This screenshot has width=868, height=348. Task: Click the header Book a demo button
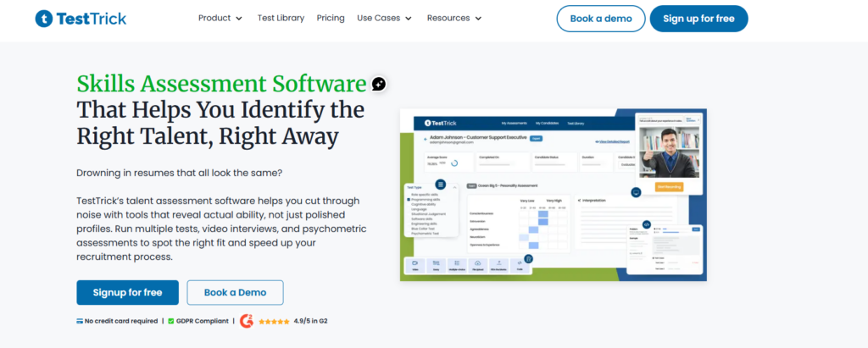pos(601,19)
